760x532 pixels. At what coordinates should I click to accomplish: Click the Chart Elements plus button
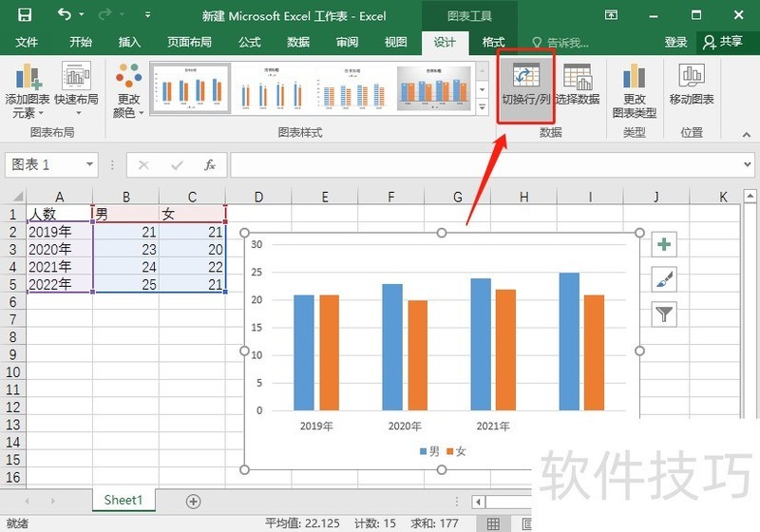point(664,245)
